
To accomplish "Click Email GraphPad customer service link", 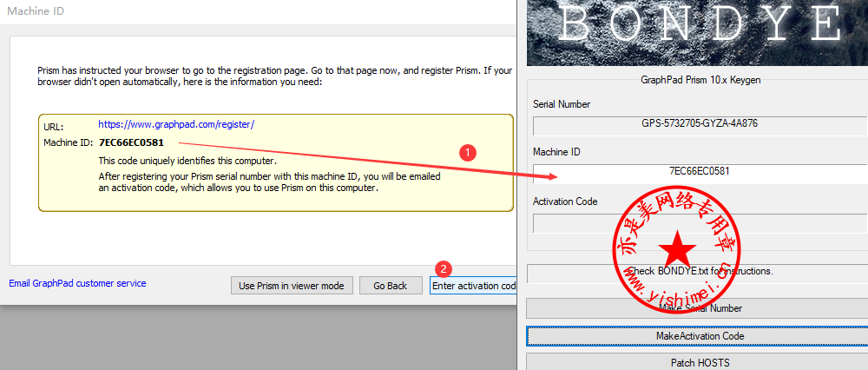I will click(x=77, y=283).
